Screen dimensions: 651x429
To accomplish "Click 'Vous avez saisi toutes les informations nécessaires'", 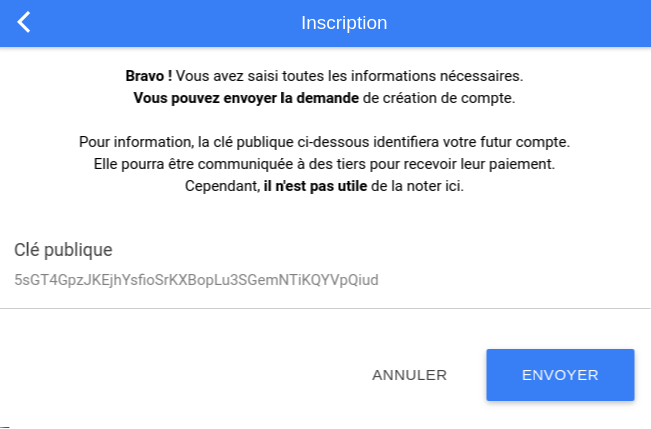I will (x=349, y=76).
